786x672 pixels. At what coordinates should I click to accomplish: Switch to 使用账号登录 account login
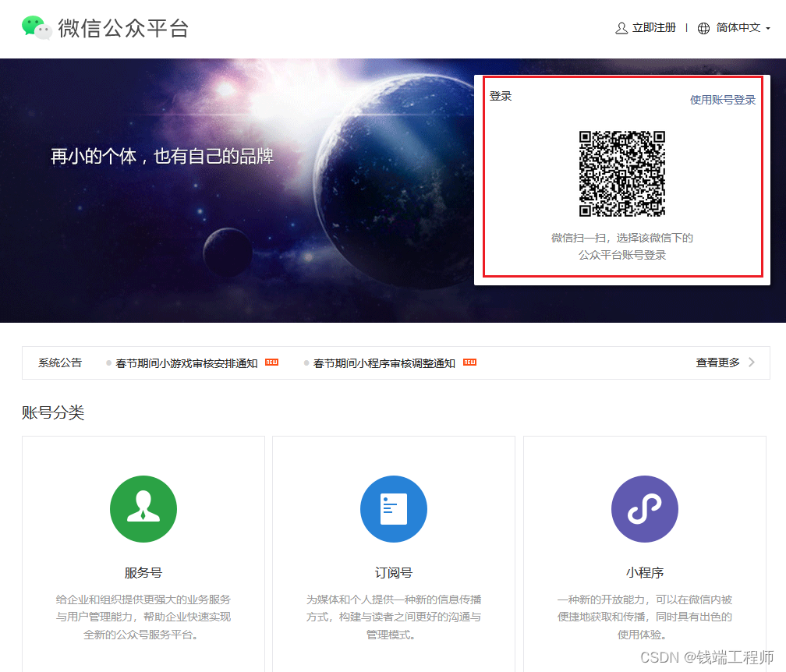click(x=722, y=100)
